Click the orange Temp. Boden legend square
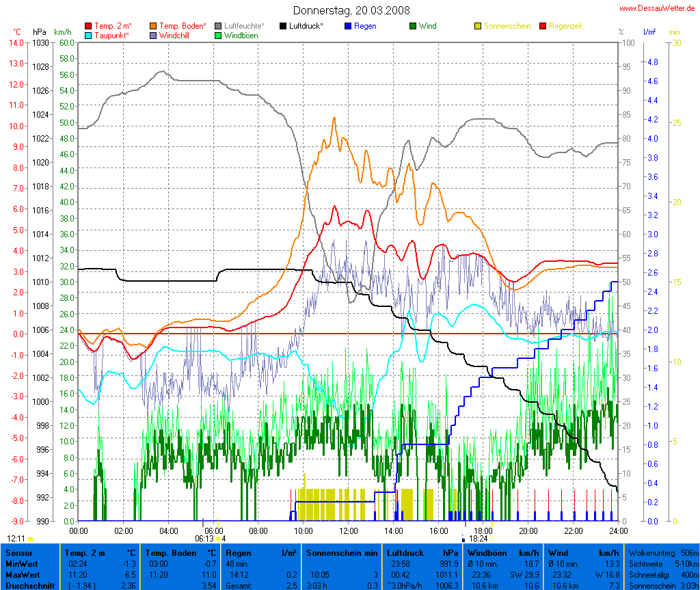This screenshot has height=590, width=700. click(153, 26)
